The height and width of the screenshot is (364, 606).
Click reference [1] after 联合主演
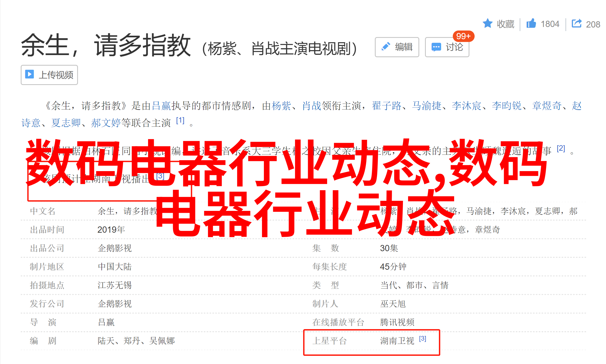coord(180,120)
